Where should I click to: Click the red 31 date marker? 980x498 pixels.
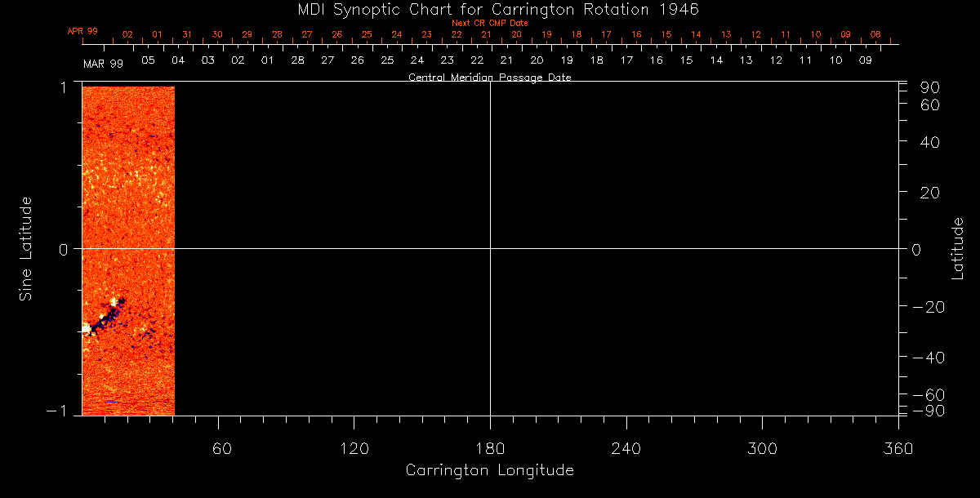pos(187,34)
